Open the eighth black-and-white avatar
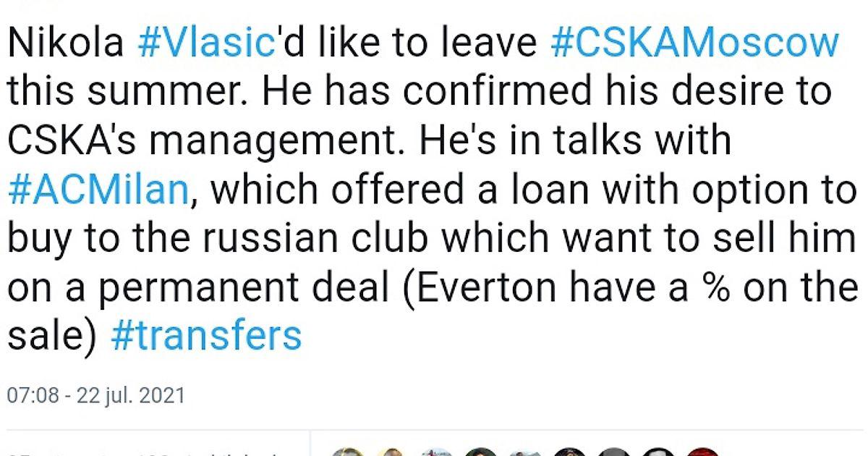868x456 pixels. point(658,450)
